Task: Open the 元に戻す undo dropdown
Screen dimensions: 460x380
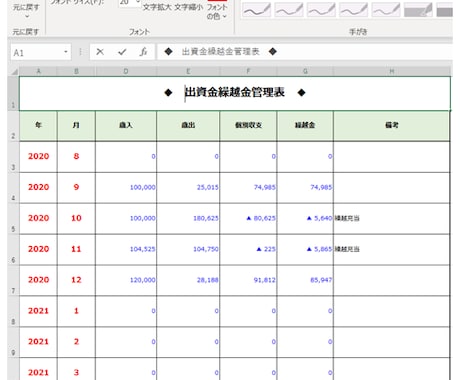Action: [27, 16]
